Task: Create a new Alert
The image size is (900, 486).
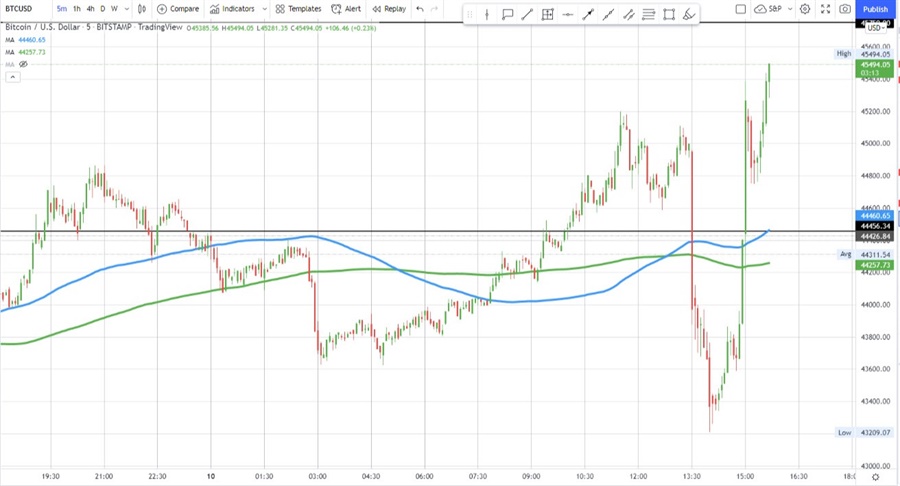Action: point(346,9)
